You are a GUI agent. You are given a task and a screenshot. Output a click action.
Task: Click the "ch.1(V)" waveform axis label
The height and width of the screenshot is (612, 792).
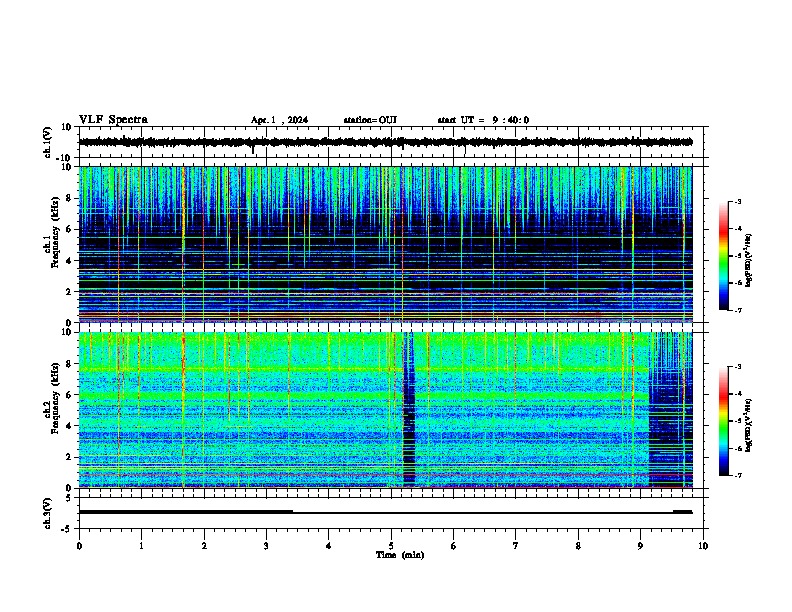pyautogui.click(x=48, y=142)
